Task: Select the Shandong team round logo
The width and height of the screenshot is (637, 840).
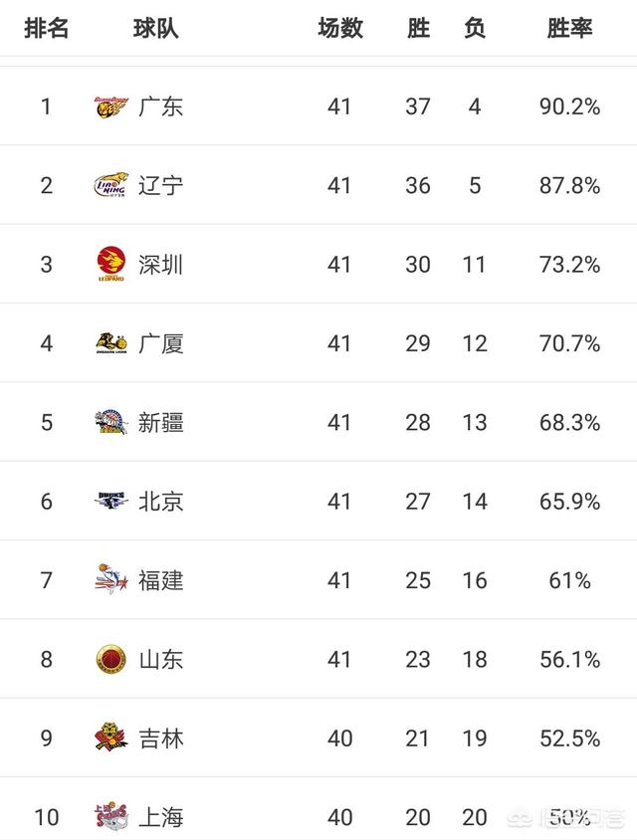Action: pos(111,659)
